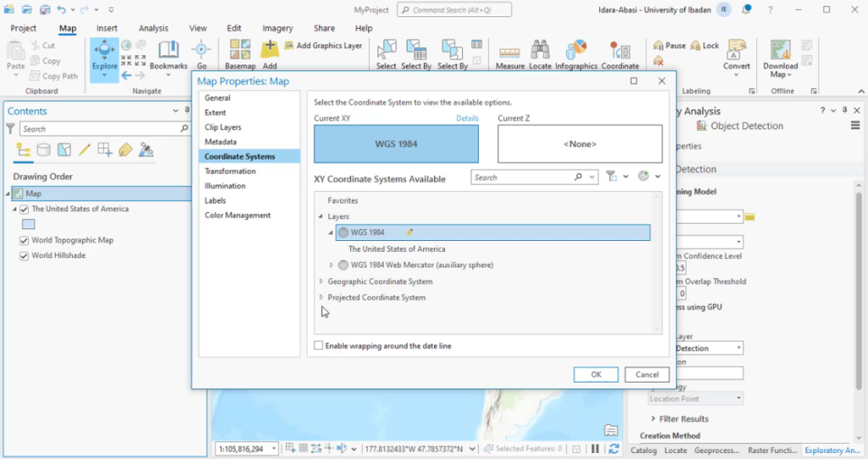Select the Current XY WGS 1984 box
This screenshot has width=868, height=459.
[397, 144]
